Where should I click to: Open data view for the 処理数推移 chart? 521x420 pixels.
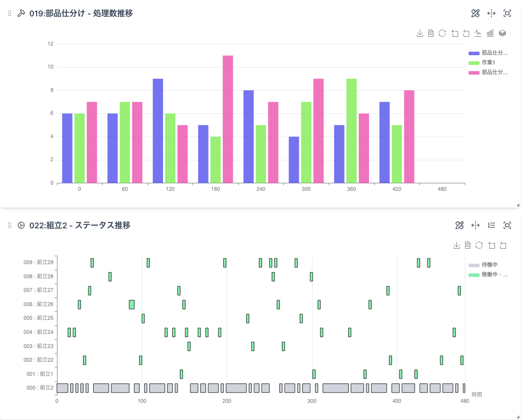tap(431, 33)
